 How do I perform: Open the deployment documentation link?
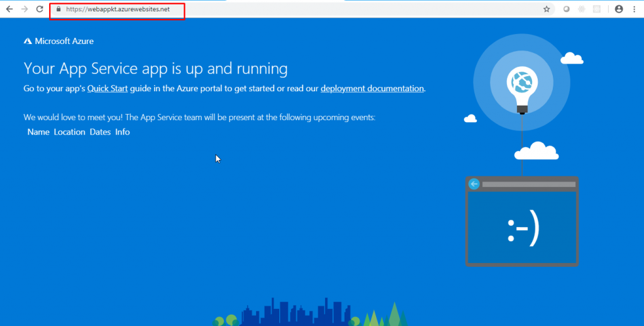click(372, 88)
